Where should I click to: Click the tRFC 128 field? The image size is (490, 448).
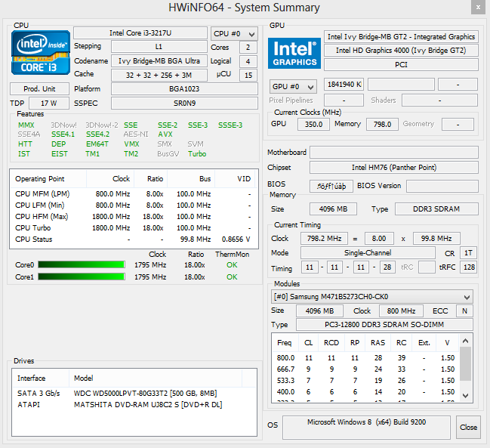(x=468, y=267)
